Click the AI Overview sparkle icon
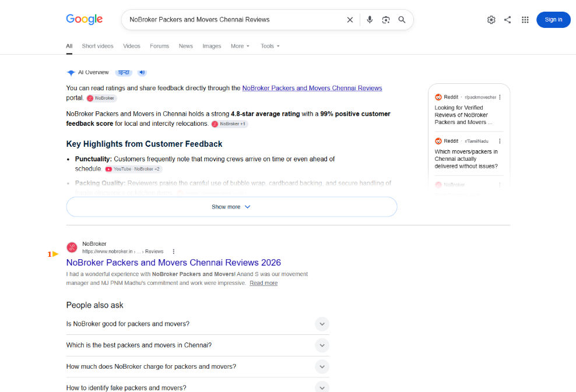Image resolution: width=576 pixels, height=392 pixels. (x=71, y=72)
